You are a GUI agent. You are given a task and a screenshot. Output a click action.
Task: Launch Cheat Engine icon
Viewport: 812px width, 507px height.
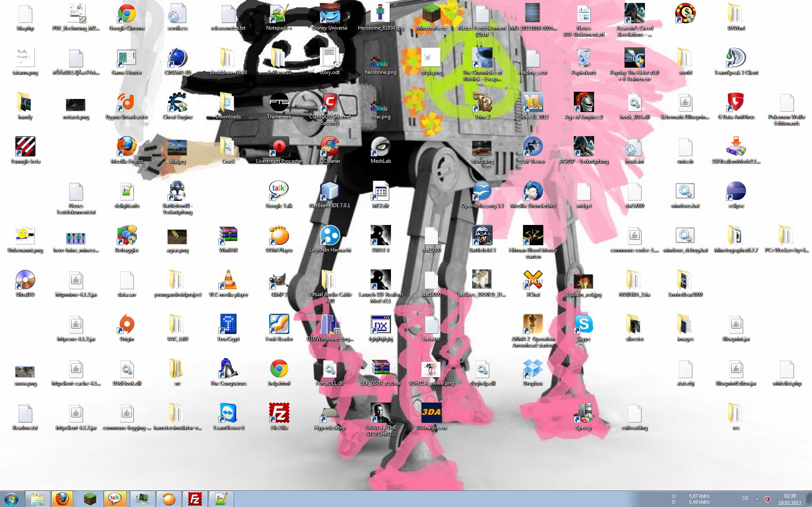pos(177,106)
